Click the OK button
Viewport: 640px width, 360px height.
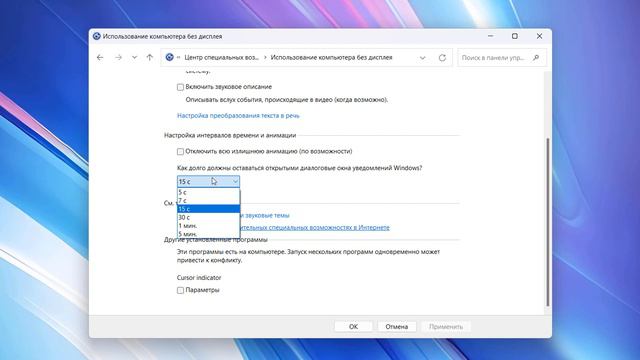click(353, 327)
